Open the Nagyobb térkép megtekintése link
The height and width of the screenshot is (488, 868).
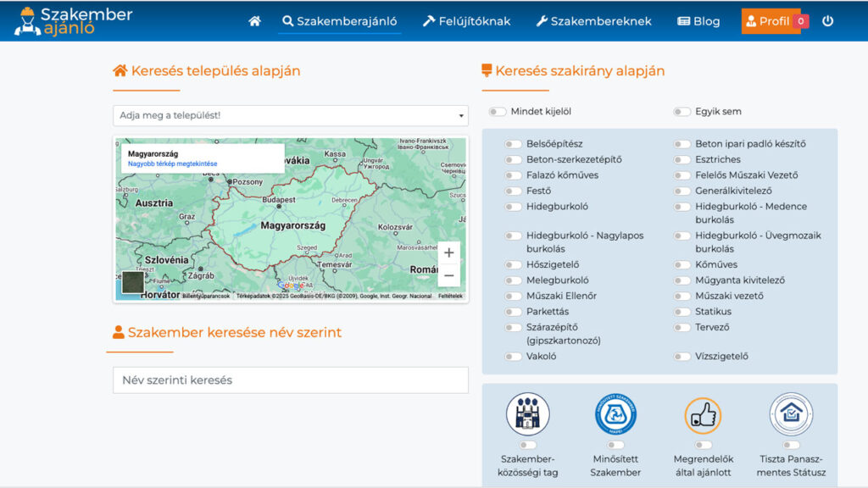pos(172,164)
